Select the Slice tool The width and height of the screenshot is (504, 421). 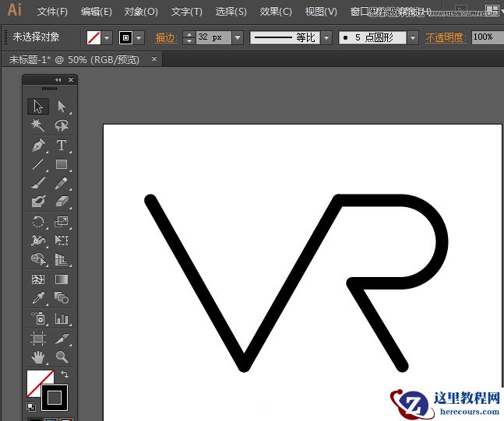tap(62, 339)
